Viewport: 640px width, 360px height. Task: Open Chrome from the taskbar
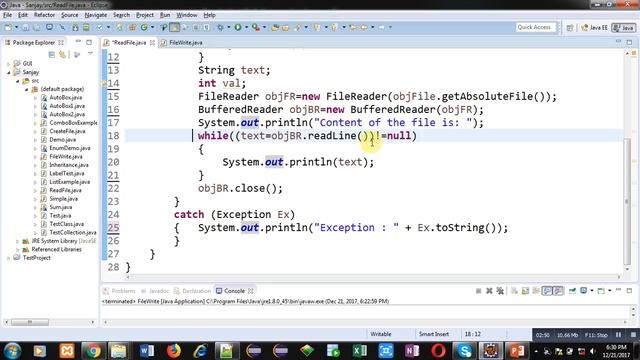[93, 351]
